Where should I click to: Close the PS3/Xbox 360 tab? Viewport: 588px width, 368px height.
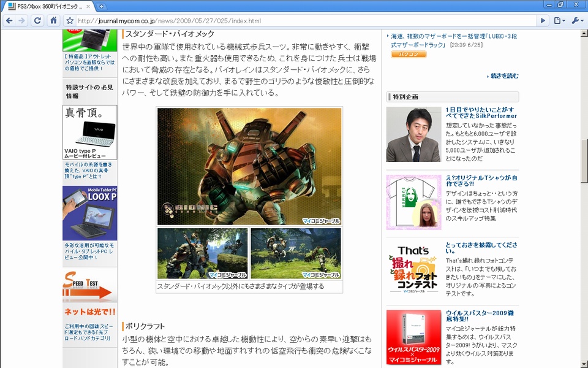(88, 6)
